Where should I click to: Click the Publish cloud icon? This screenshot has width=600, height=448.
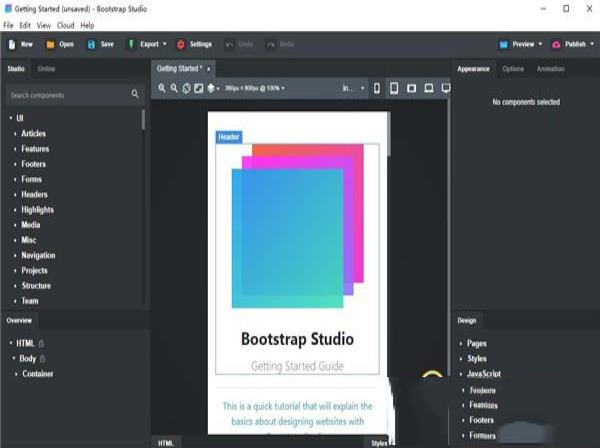pyautogui.click(x=556, y=44)
